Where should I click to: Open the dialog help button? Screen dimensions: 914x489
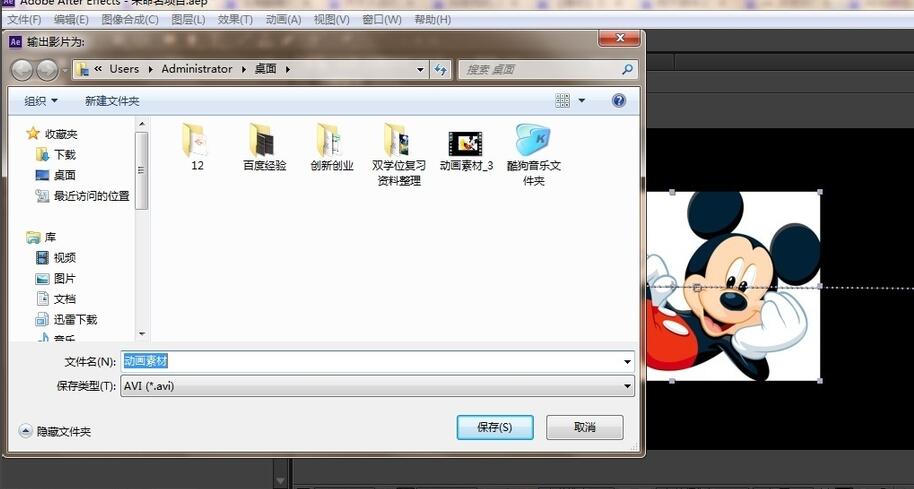[619, 101]
